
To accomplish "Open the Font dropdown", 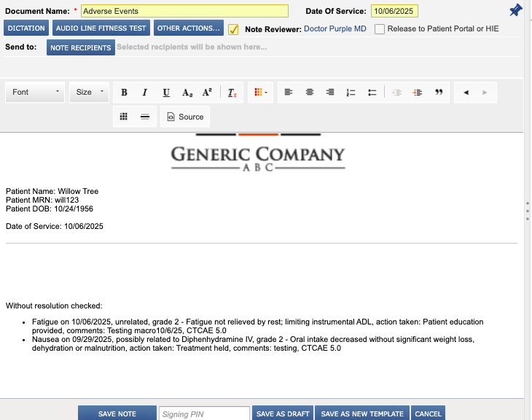I will coord(36,93).
